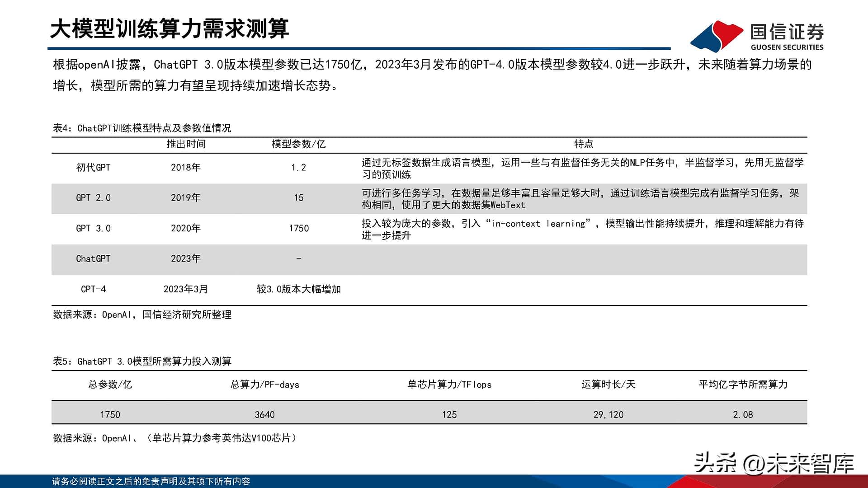Select the GPT 3.0 row label
The height and width of the screenshot is (488, 868).
(x=93, y=228)
